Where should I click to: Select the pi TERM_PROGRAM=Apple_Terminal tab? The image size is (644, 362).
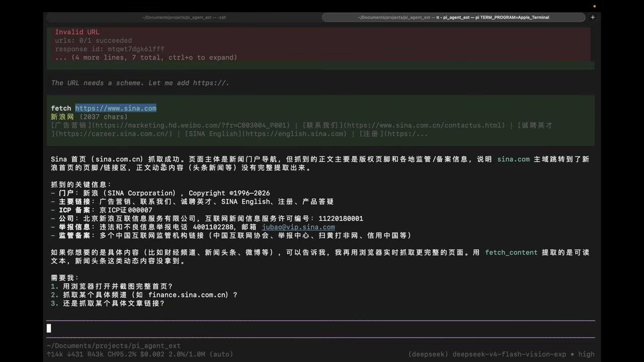(453, 17)
